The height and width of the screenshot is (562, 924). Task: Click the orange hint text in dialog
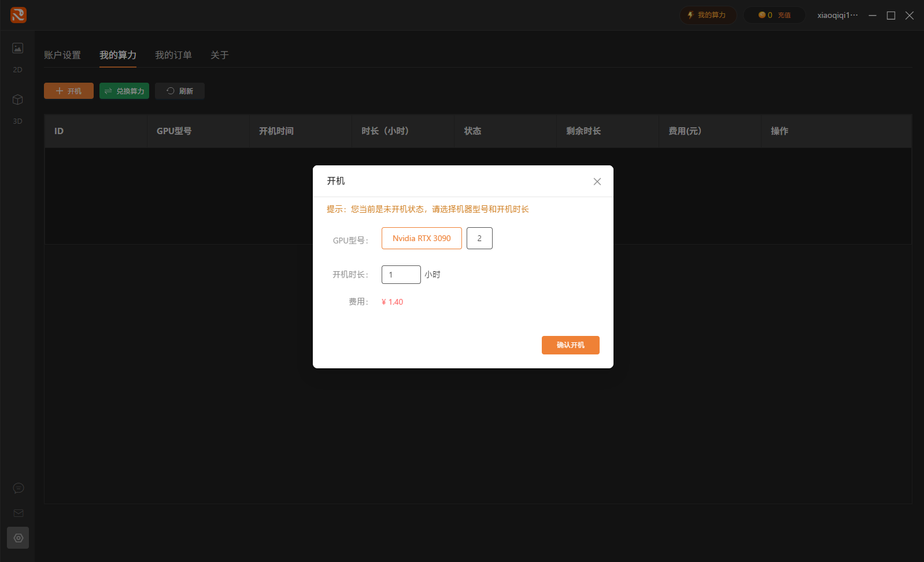coord(428,209)
